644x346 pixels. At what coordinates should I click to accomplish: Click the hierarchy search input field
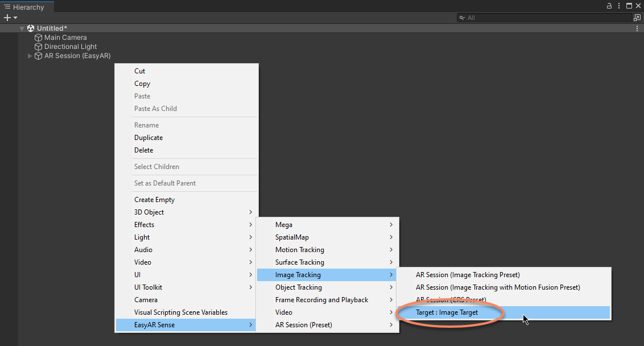[x=546, y=18]
